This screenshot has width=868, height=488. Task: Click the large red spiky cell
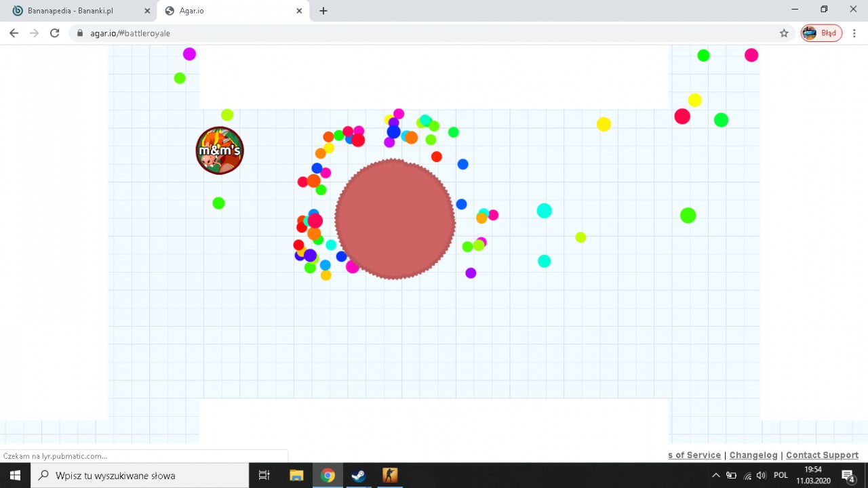395,219
